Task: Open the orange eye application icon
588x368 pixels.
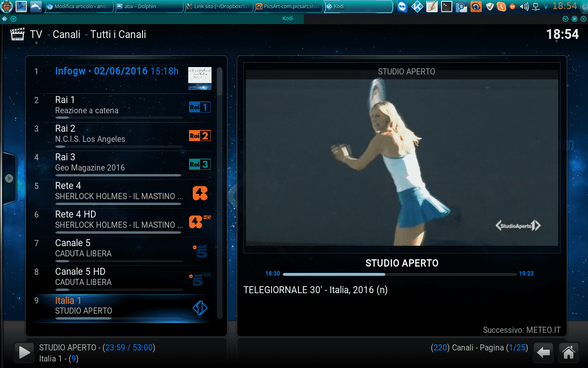Action: [476, 7]
